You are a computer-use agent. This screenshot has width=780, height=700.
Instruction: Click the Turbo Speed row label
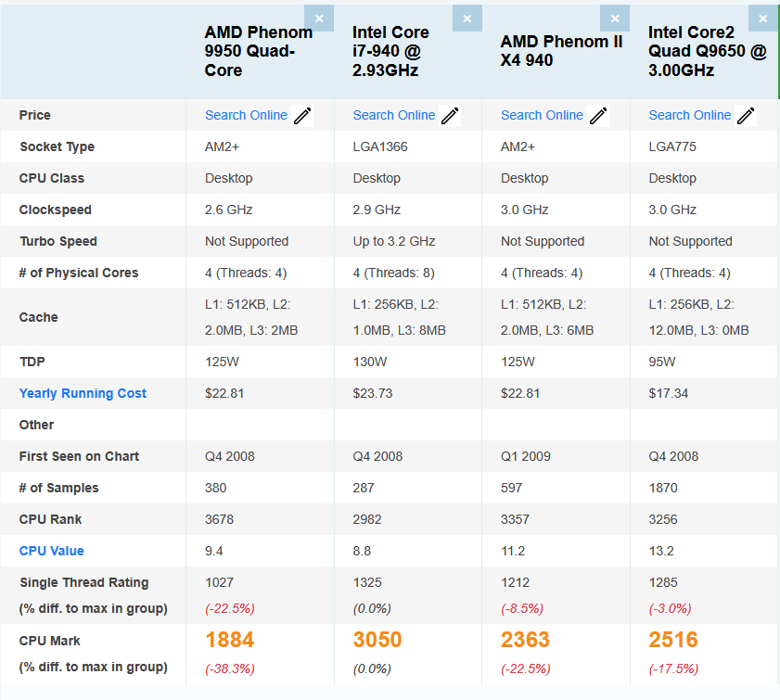pyautogui.click(x=58, y=241)
